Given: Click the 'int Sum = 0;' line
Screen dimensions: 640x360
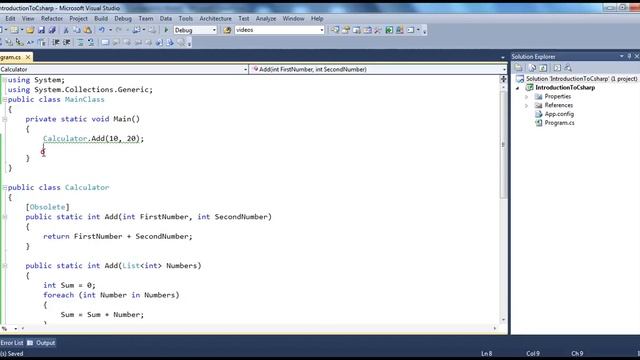Looking at the screenshot, I should tap(69, 285).
